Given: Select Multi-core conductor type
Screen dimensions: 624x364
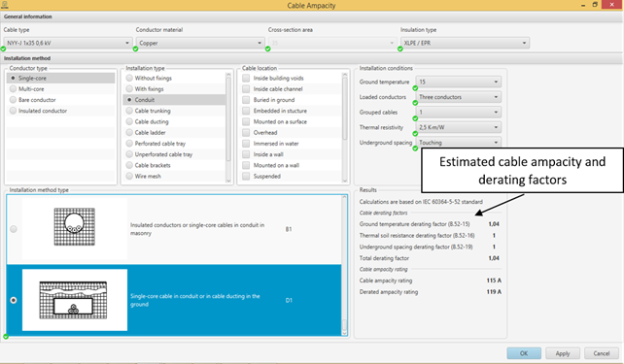Looking at the screenshot, I should pos(14,89).
